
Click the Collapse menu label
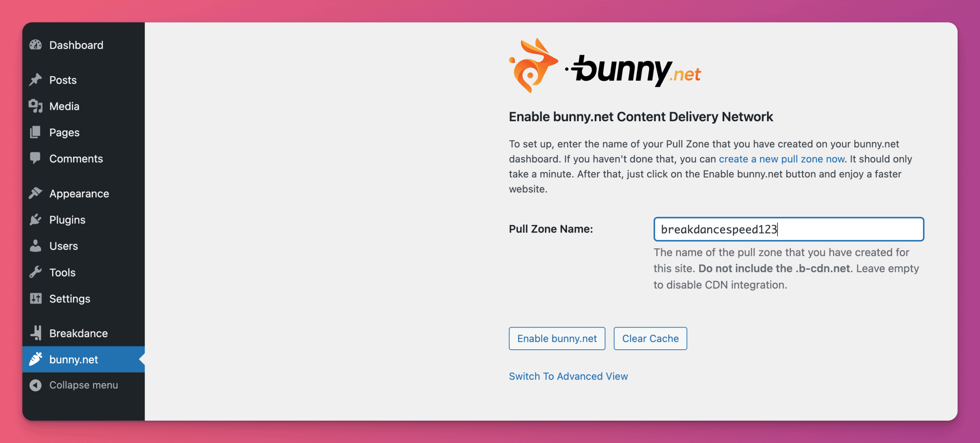click(x=83, y=385)
